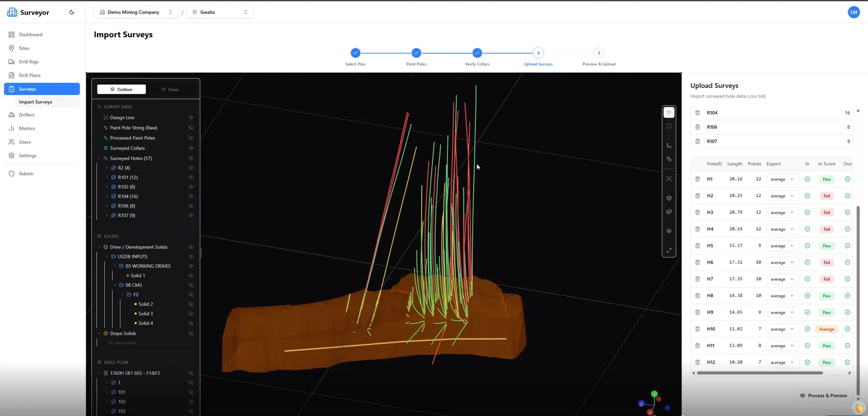Hide the Design Line layer
Image resolution: width=868 pixels, height=416 pixels.
click(x=191, y=117)
